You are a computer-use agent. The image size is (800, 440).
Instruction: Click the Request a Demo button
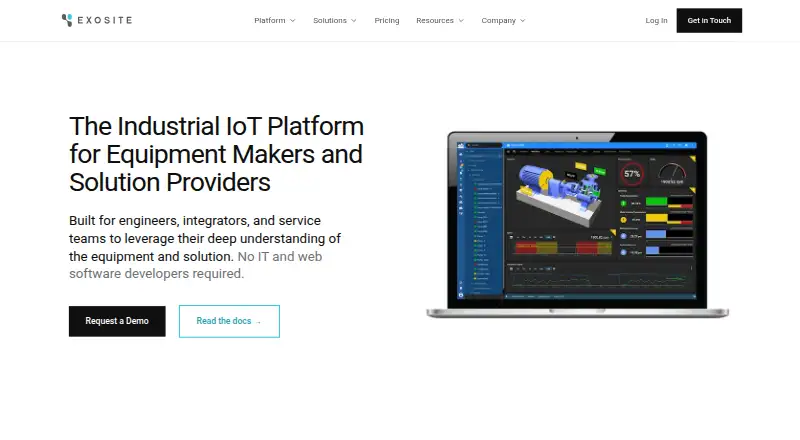coord(117,321)
